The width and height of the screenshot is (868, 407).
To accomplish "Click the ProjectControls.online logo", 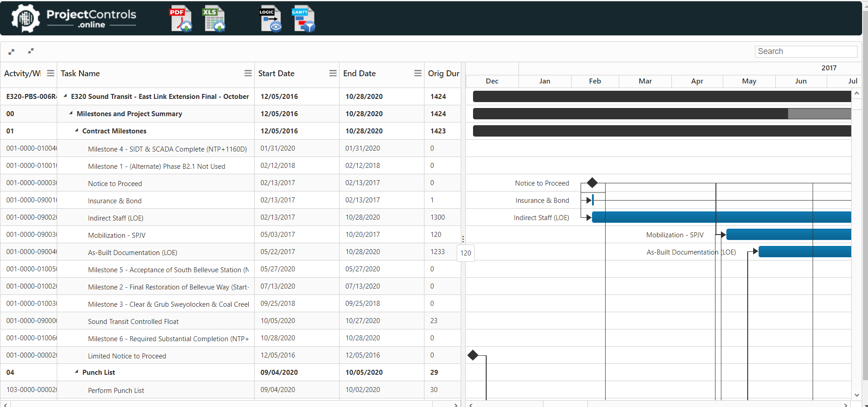I will click(x=74, y=19).
